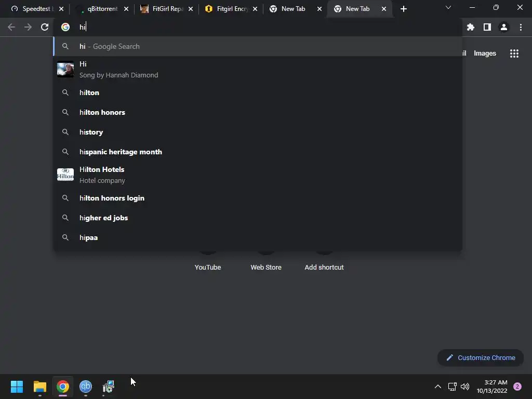Open the Images link
The width and height of the screenshot is (532, 399).
(485, 54)
